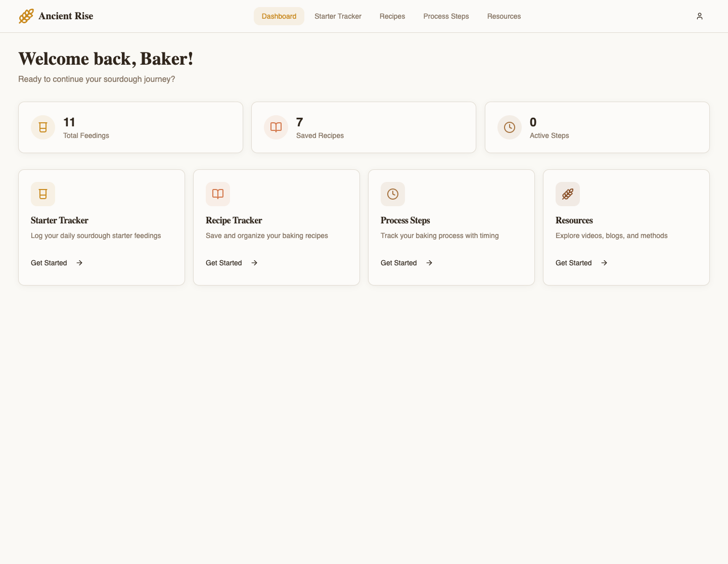The height and width of the screenshot is (564, 728).
Task: Select the Dashboard tab in navigation
Action: click(x=279, y=16)
